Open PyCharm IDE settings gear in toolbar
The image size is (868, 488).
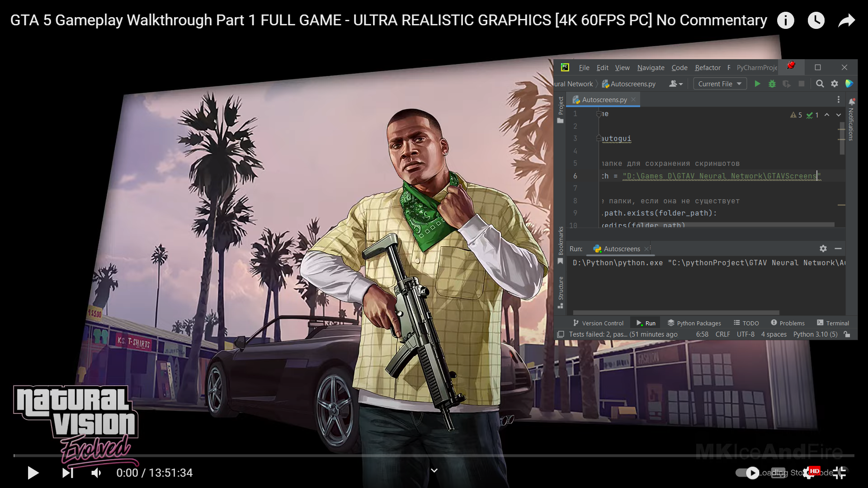click(x=835, y=84)
